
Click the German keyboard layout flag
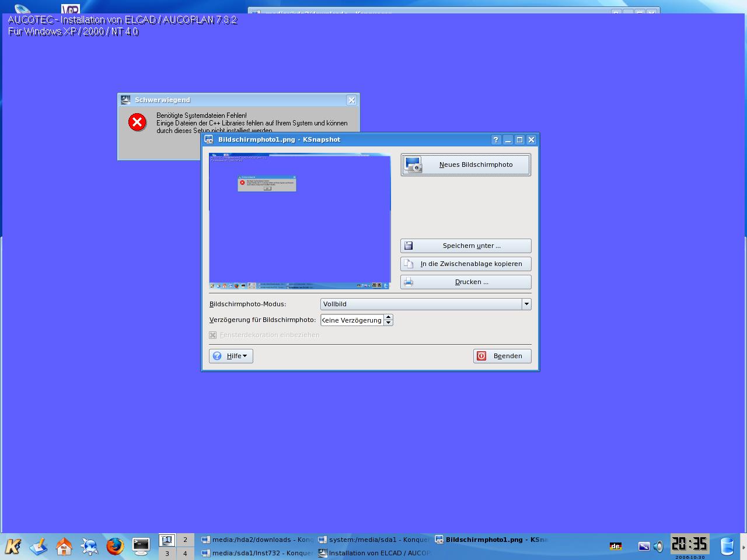[x=615, y=547]
